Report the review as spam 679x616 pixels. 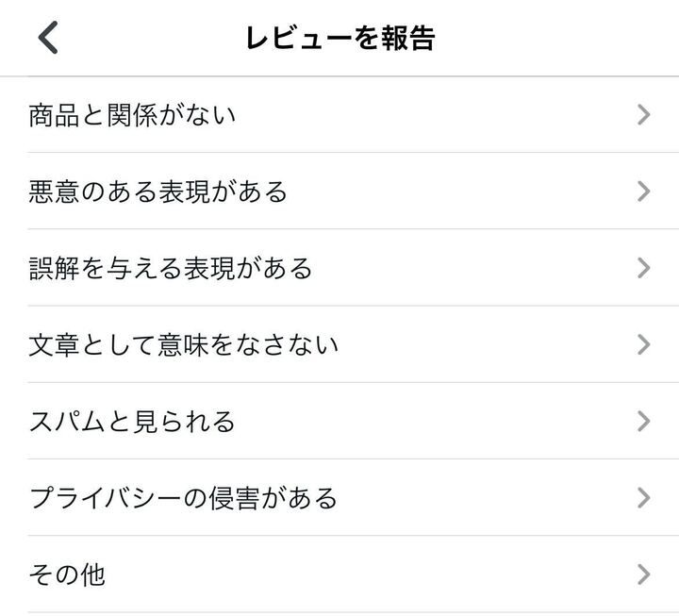[x=354, y=422]
